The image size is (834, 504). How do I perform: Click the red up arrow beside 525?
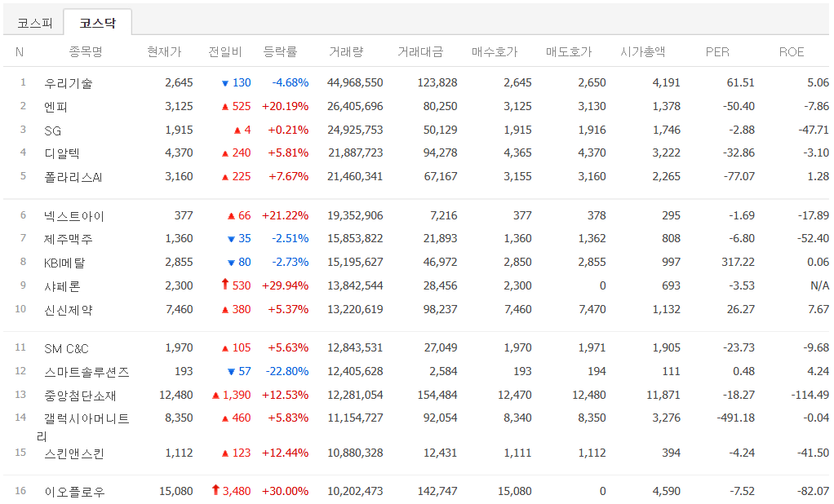(225, 107)
